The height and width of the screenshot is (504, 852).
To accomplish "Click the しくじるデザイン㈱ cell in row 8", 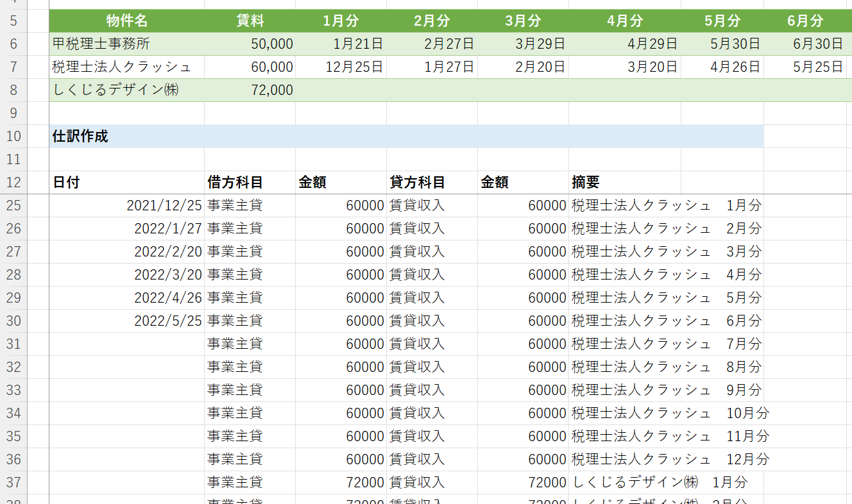I will click(x=126, y=90).
